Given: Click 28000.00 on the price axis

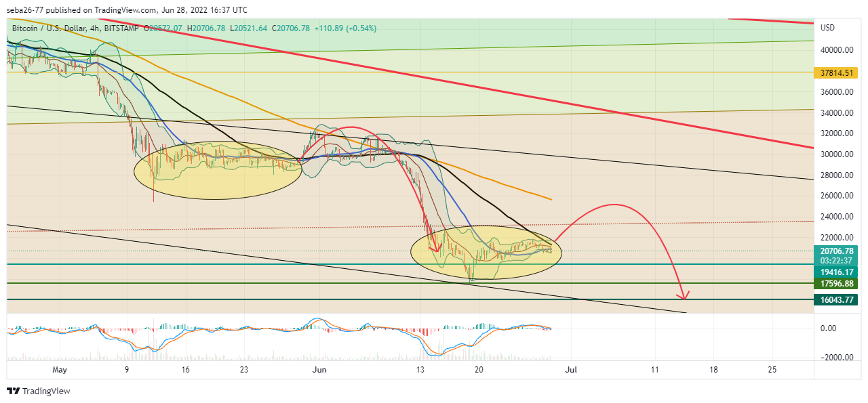Looking at the screenshot, I should [x=836, y=175].
